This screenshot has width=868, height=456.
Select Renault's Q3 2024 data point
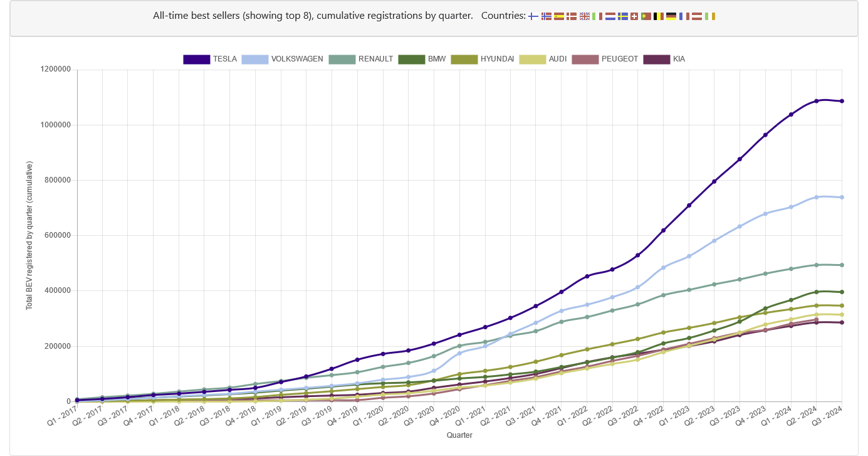[842, 265]
